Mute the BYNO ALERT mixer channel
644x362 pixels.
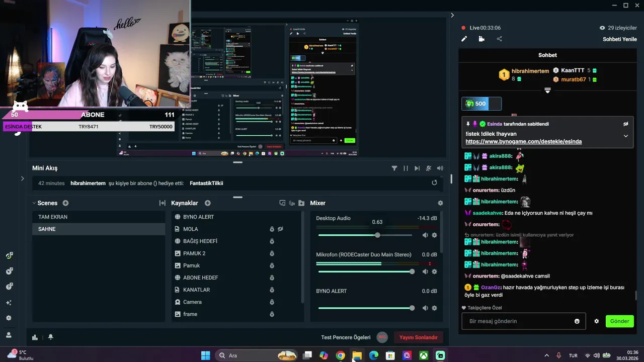425,308
